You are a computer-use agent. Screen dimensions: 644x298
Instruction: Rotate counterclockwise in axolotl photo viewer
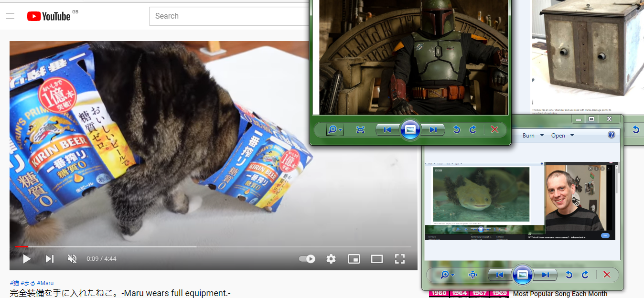point(569,275)
